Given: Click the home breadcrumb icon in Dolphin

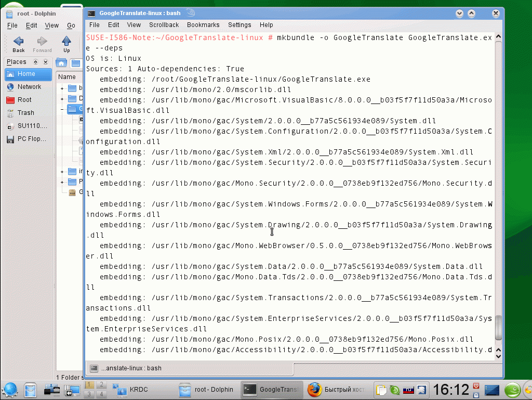Looking at the screenshot, I should pyautogui.click(x=61, y=63).
